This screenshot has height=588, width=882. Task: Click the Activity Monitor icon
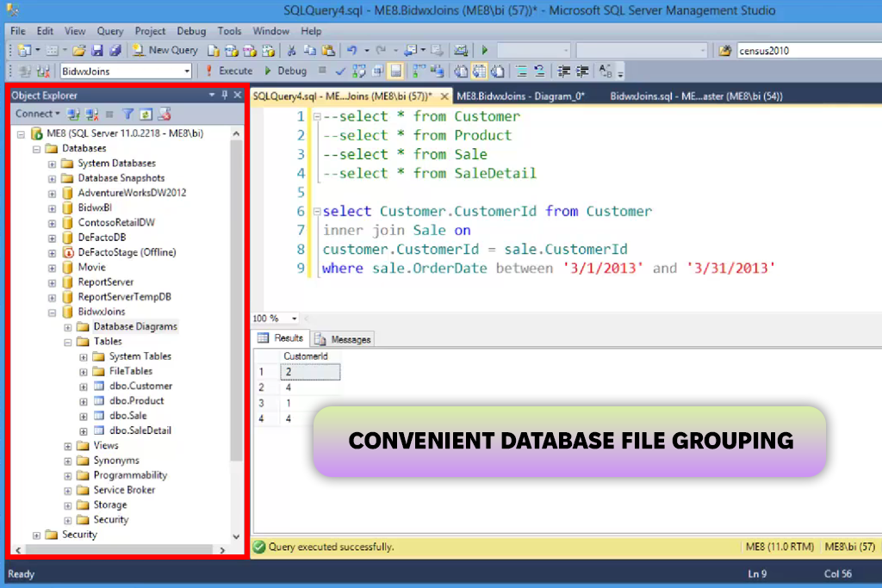click(x=461, y=51)
